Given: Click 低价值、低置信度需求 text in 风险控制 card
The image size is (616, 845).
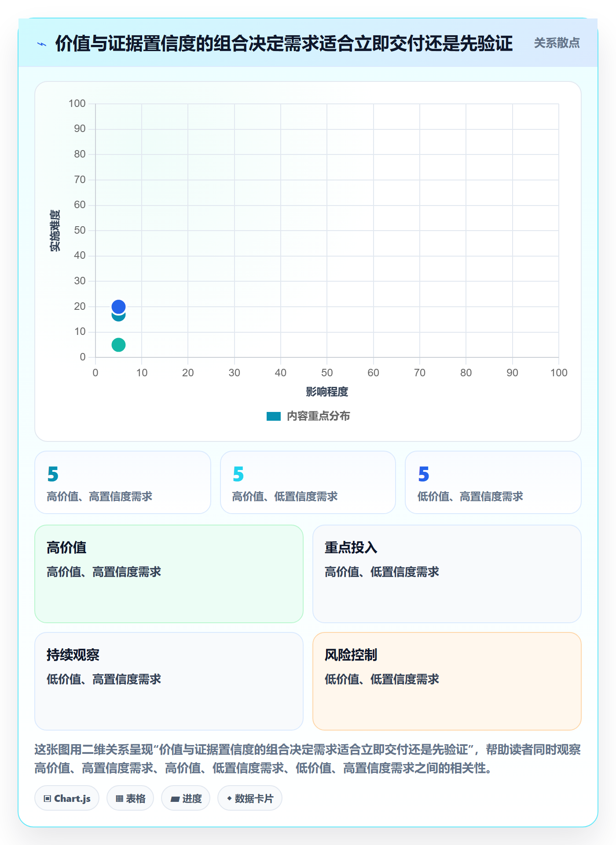Looking at the screenshot, I should click(x=382, y=679).
